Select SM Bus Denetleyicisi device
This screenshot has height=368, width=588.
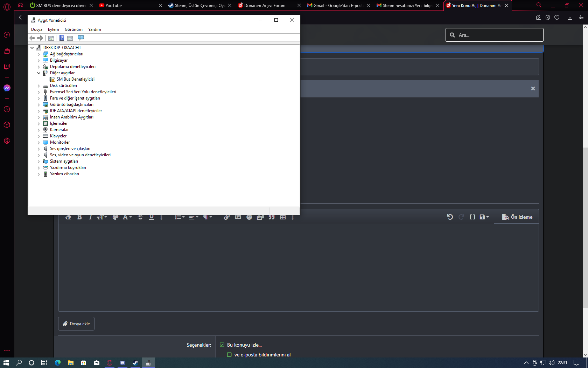pos(75,79)
